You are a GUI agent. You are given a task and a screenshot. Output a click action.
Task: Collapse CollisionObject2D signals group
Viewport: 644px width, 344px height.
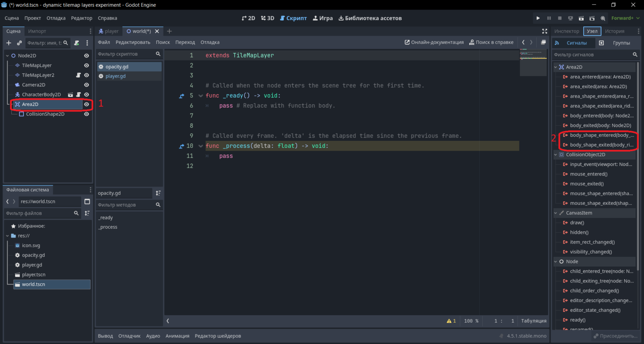(556, 155)
